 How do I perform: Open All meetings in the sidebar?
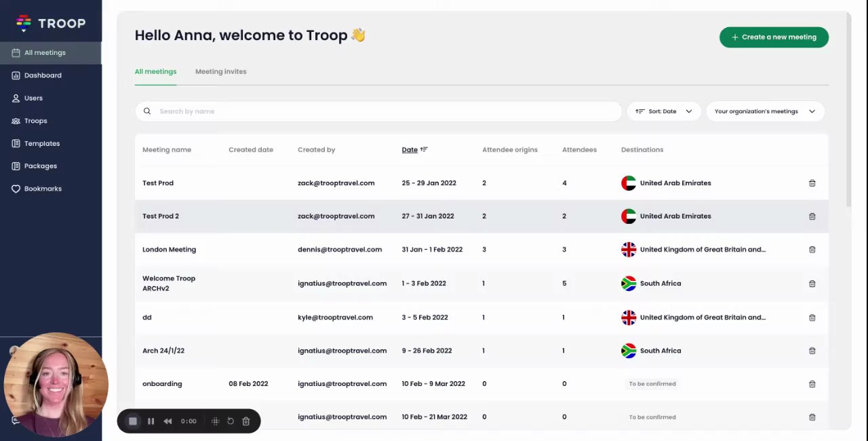51,53
